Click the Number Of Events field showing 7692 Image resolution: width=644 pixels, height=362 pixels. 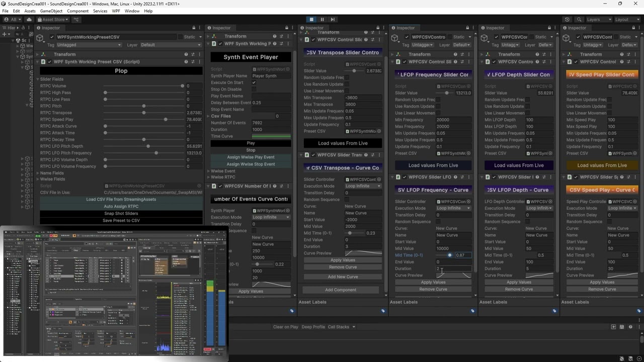coord(271,123)
